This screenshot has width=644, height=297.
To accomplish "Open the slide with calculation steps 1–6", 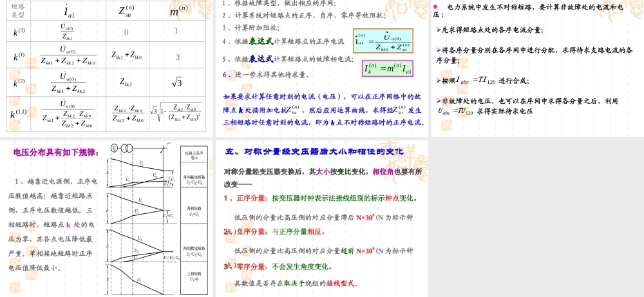I will point(322,68).
